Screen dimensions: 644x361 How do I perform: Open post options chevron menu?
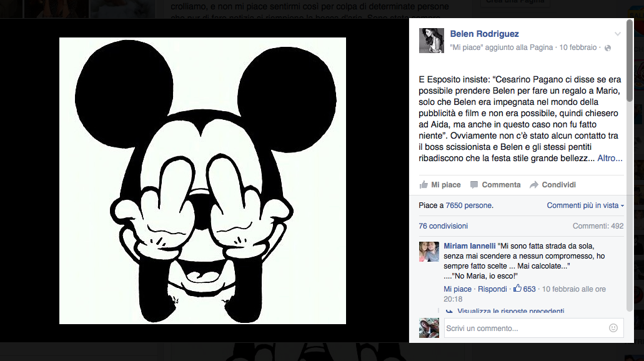(618, 34)
